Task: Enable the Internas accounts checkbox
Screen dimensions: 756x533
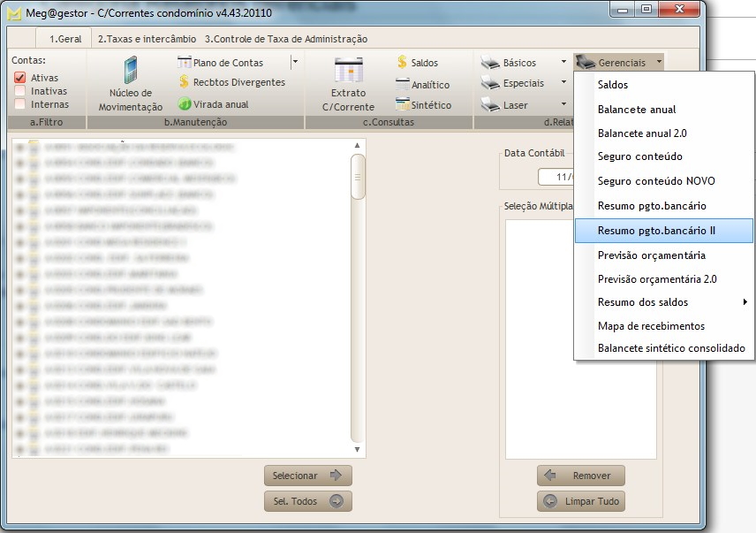Action: [x=20, y=104]
